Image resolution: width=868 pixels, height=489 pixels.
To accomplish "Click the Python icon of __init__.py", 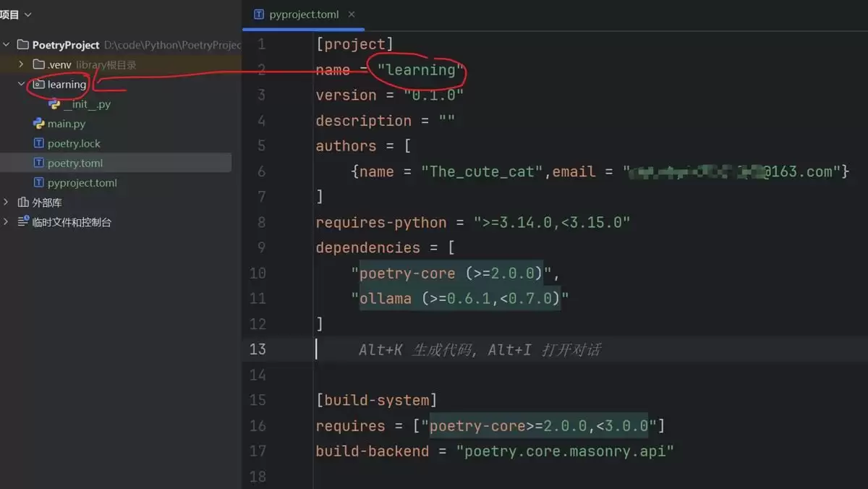I will [54, 104].
